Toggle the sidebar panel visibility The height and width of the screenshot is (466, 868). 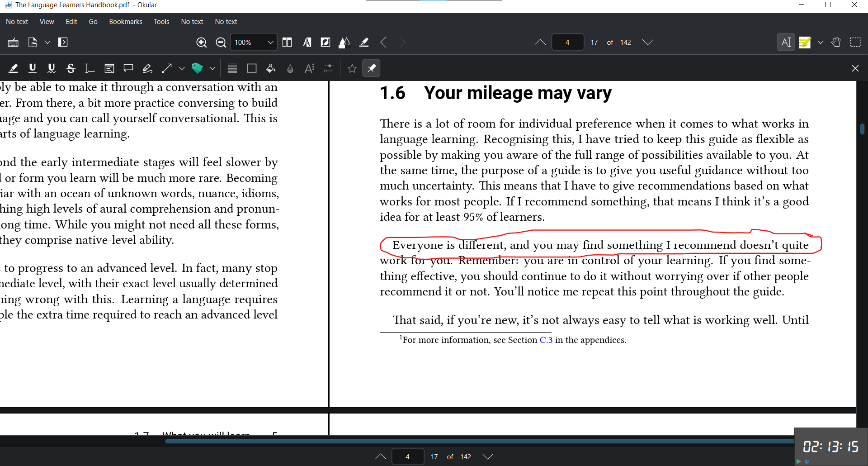(63, 43)
